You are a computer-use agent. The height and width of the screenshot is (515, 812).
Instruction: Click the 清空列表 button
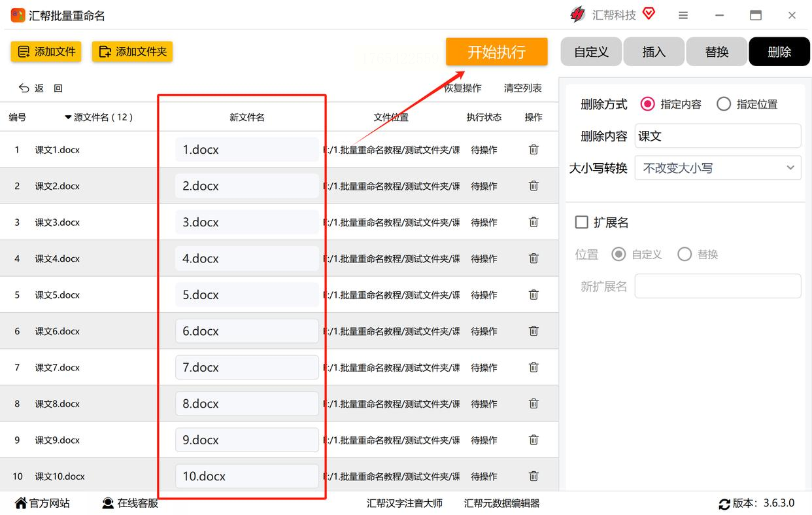(522, 88)
